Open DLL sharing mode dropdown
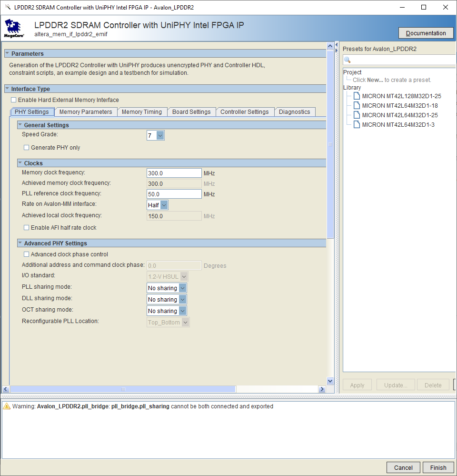 point(182,300)
